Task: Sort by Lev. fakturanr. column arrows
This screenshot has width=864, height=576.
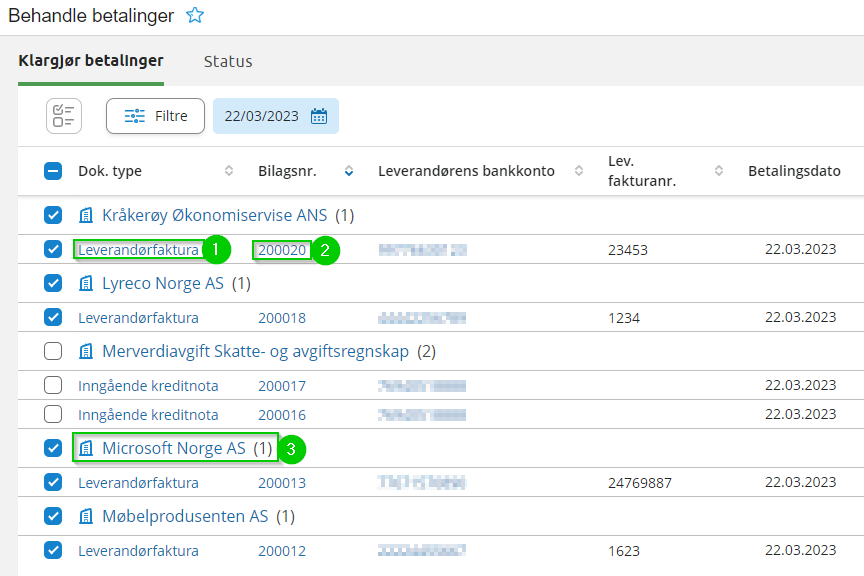Action: coord(719,171)
